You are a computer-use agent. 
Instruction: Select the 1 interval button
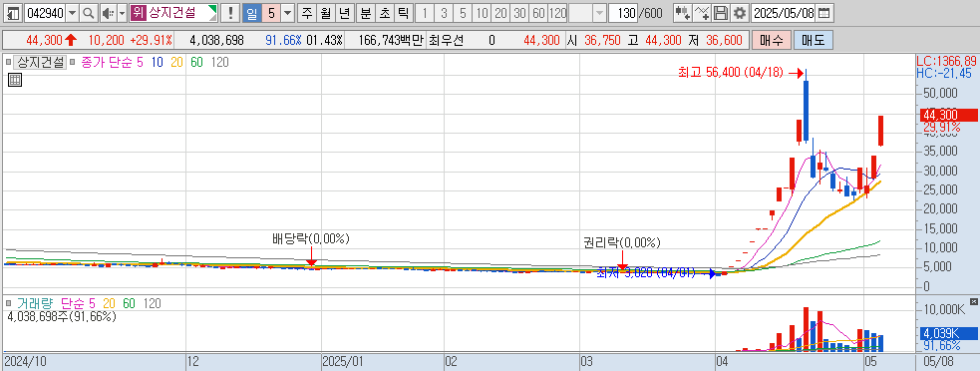click(x=425, y=13)
